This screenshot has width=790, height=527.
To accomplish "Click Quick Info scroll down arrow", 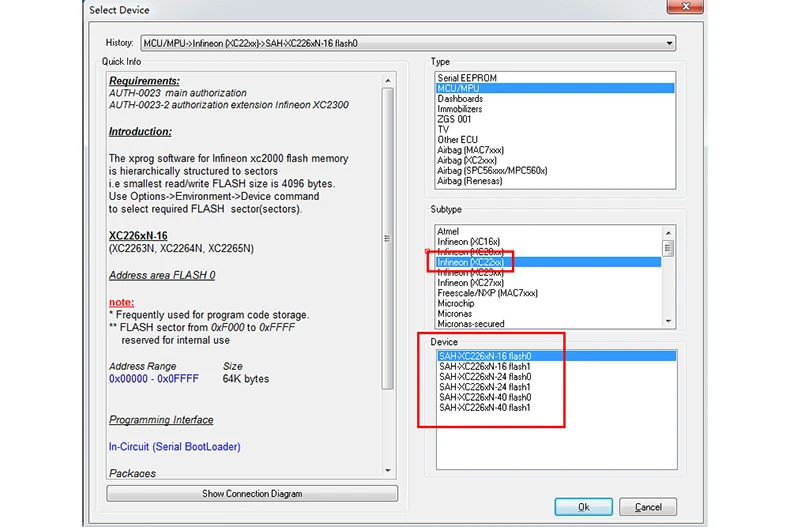I will pos(387,471).
